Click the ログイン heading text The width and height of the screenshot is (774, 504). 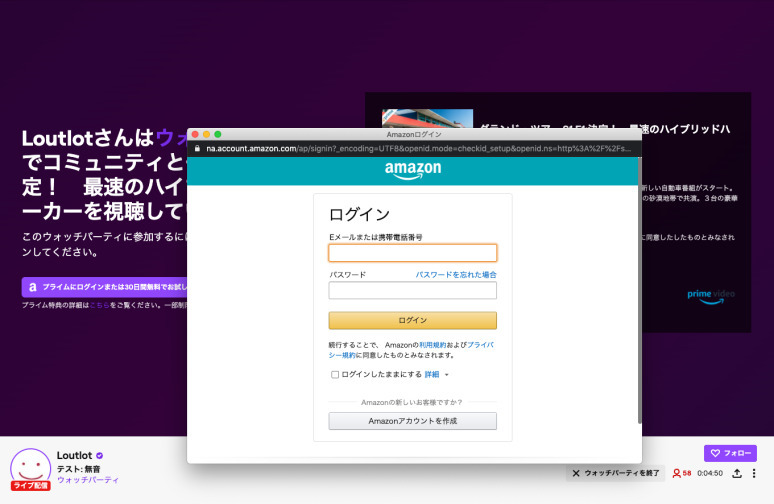pyautogui.click(x=359, y=214)
